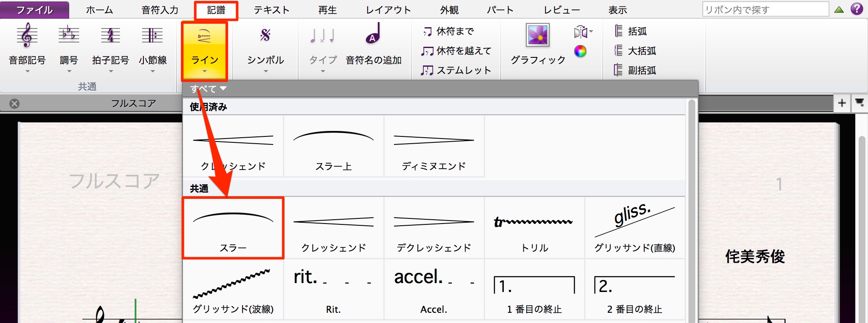Choose used クレッシェンド in 使用済み section

[x=233, y=146]
